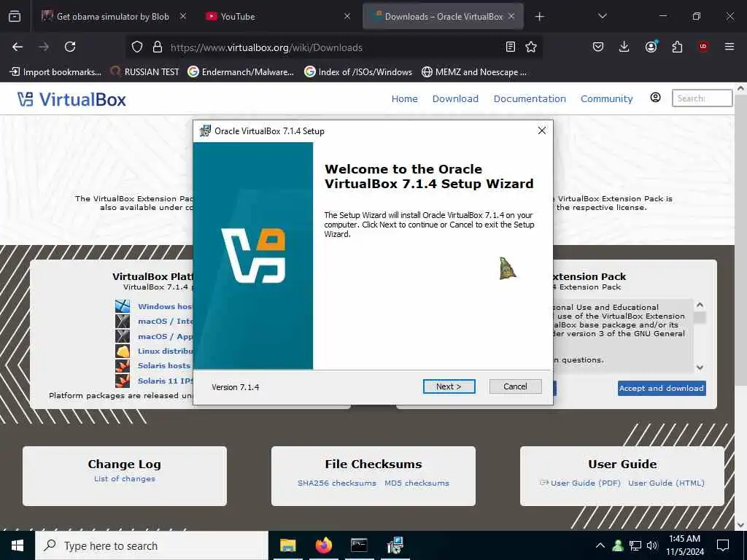Open the Firefox hamburger menu
The image size is (747, 560).
[x=729, y=47]
